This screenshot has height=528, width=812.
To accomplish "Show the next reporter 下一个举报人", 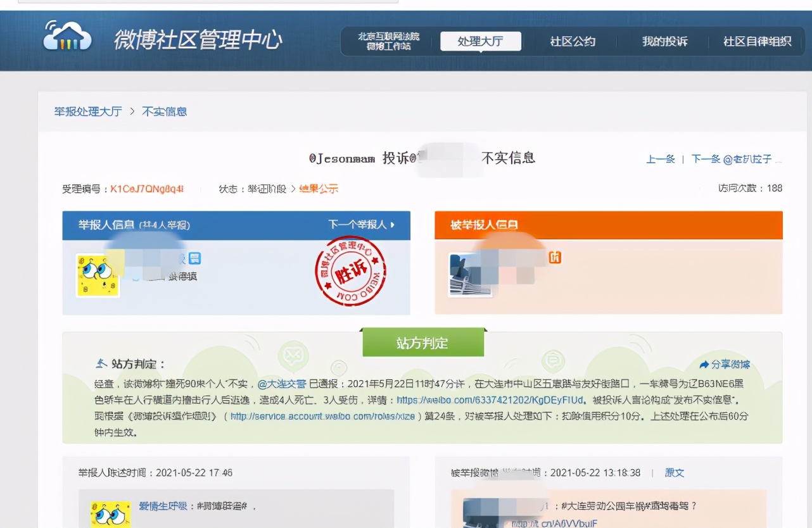I will point(362,225).
